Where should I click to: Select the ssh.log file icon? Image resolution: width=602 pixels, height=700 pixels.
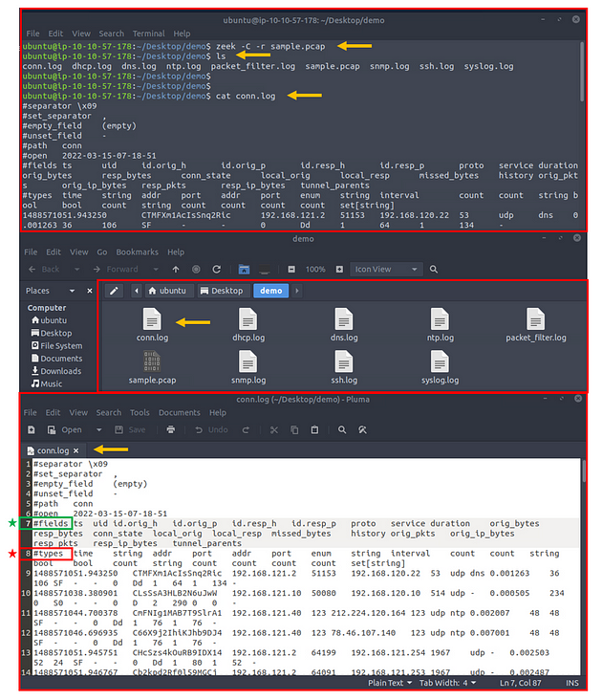point(344,367)
